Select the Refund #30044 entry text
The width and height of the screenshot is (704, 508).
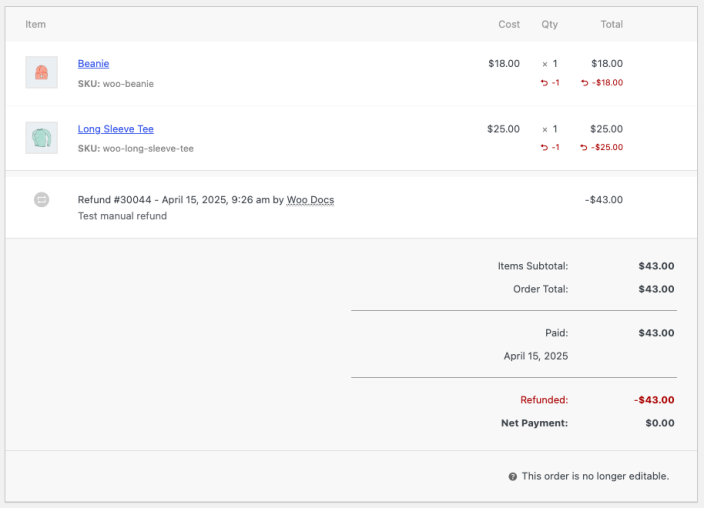[175, 200]
